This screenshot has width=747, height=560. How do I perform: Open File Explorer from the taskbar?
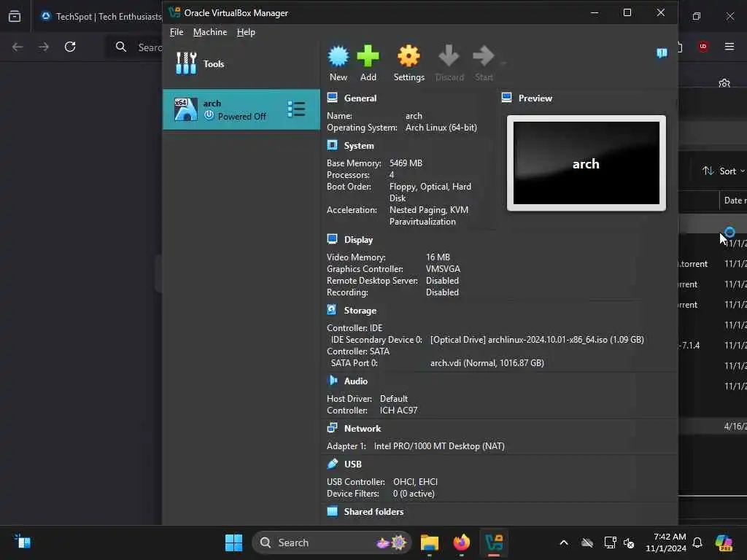point(429,542)
